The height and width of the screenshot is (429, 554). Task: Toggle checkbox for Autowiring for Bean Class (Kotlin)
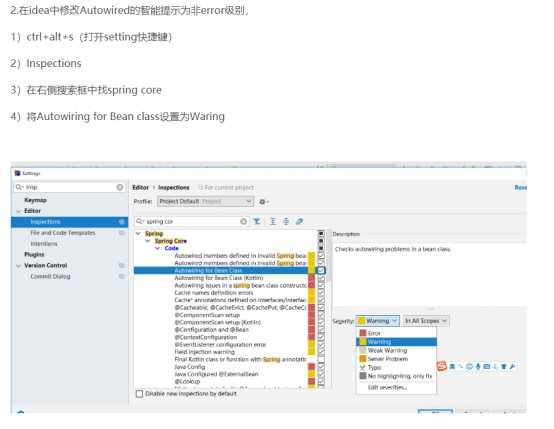click(321, 278)
